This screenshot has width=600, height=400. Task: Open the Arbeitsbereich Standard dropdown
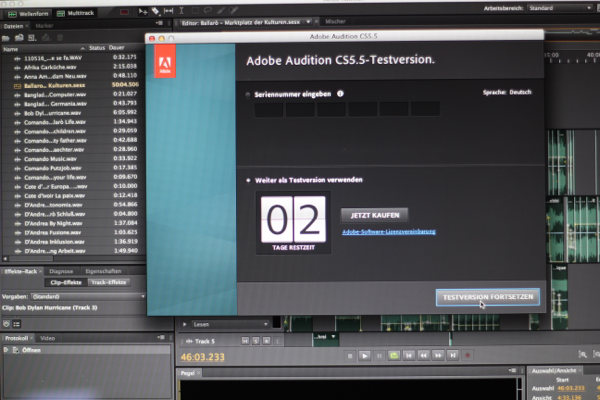[553, 7]
